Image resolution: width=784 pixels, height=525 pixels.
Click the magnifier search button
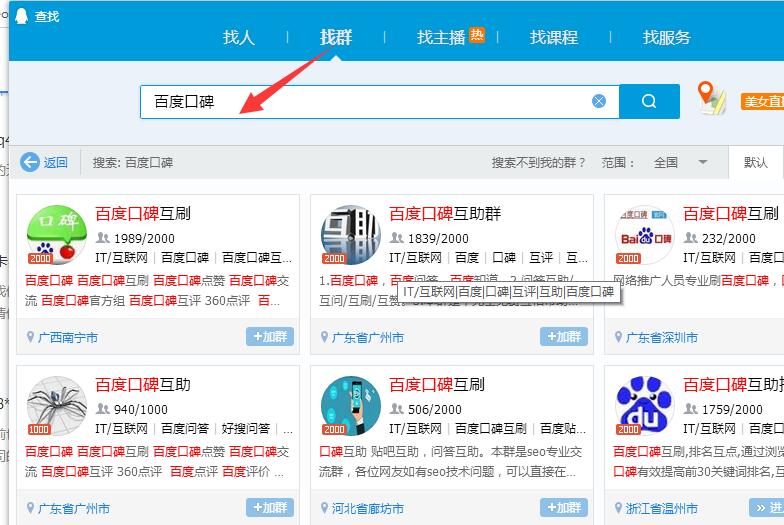click(649, 102)
